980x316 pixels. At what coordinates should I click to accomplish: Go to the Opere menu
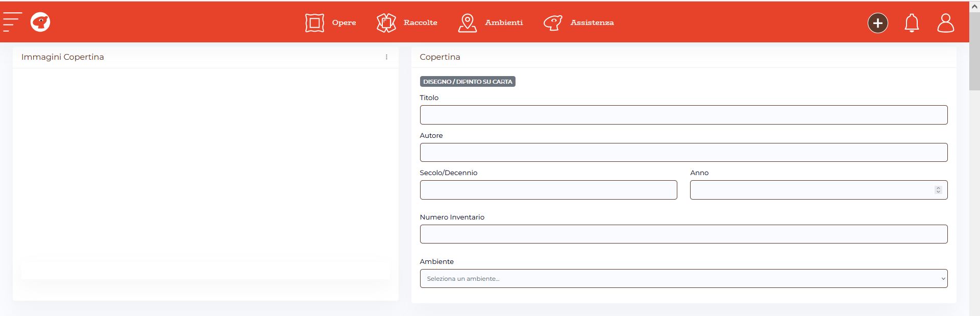click(x=344, y=23)
